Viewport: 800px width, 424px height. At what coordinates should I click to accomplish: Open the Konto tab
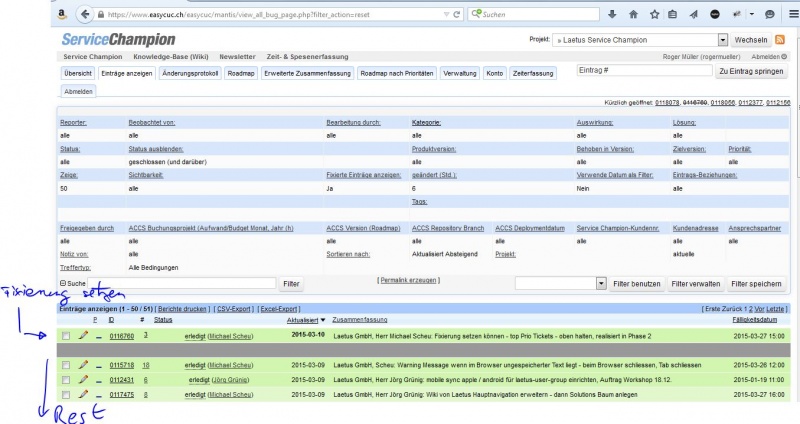(x=494, y=73)
